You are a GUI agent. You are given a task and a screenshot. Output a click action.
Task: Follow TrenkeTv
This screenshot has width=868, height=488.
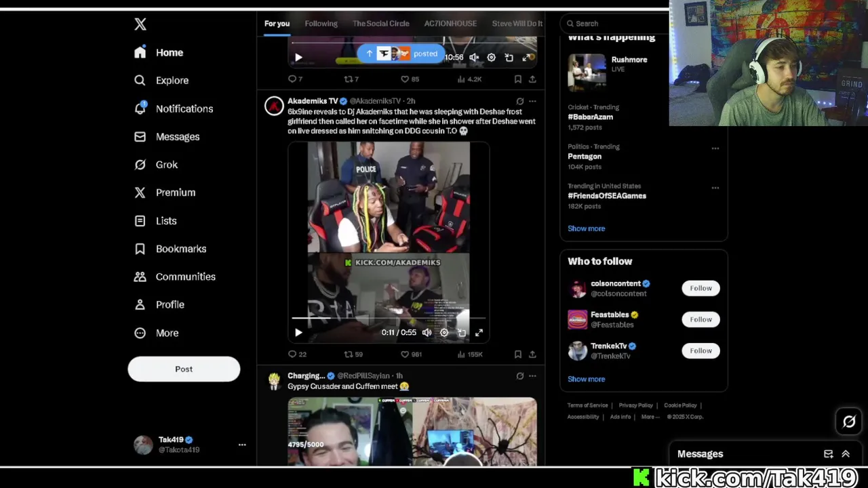tap(701, 350)
